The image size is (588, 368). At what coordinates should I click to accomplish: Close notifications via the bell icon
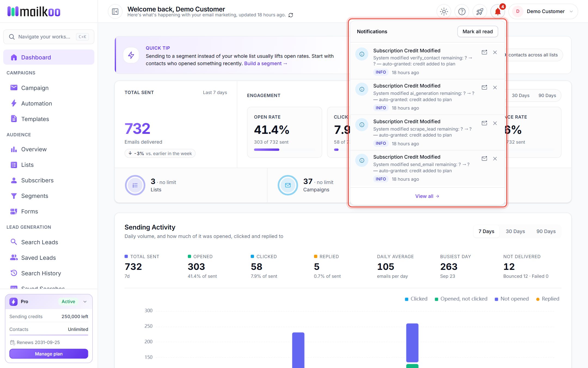pyautogui.click(x=498, y=11)
